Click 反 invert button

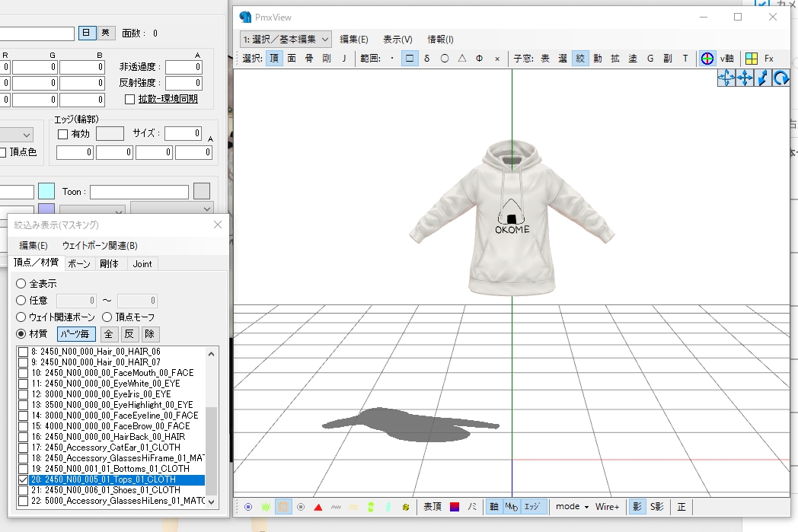[129, 333]
